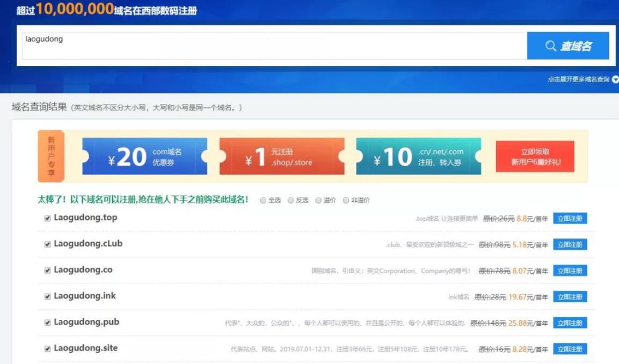Viewport: 619px width, 364px height.
Task: Uncheck the Laogudong.ink checkbox
Action: (x=47, y=296)
